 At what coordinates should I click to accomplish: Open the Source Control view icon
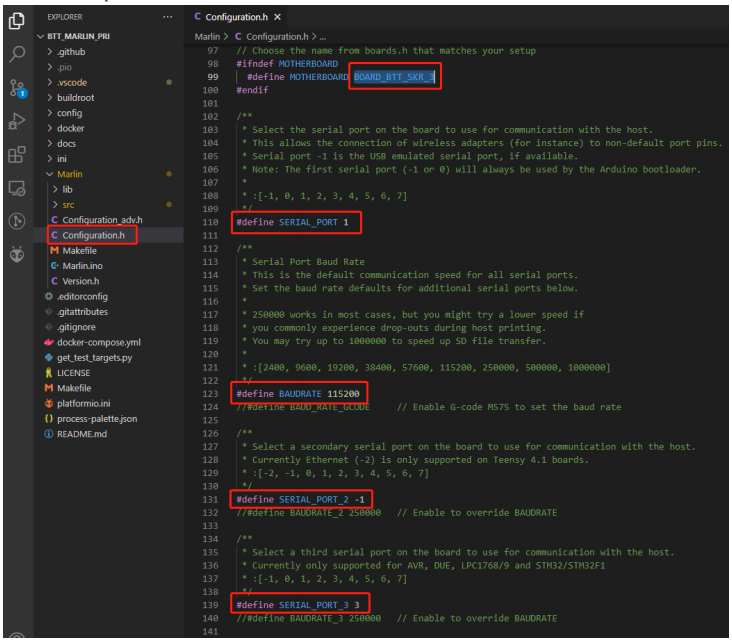(17, 88)
